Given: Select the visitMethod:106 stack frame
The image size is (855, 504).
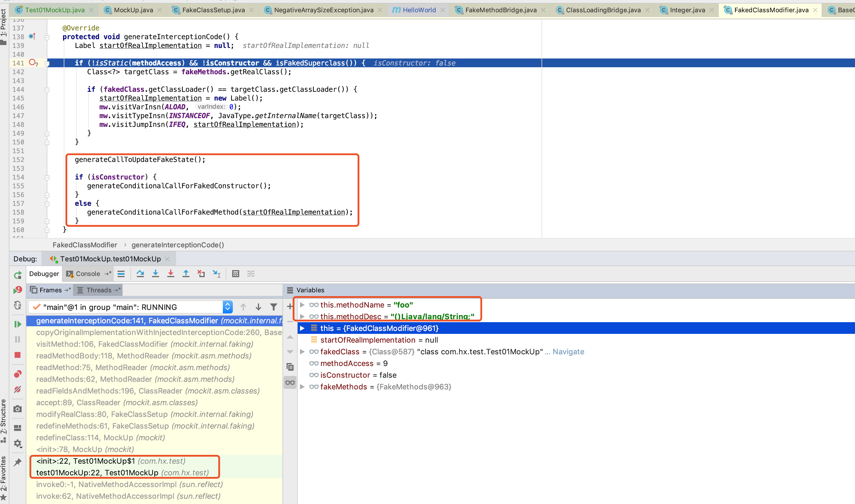Looking at the screenshot, I should tap(144, 344).
